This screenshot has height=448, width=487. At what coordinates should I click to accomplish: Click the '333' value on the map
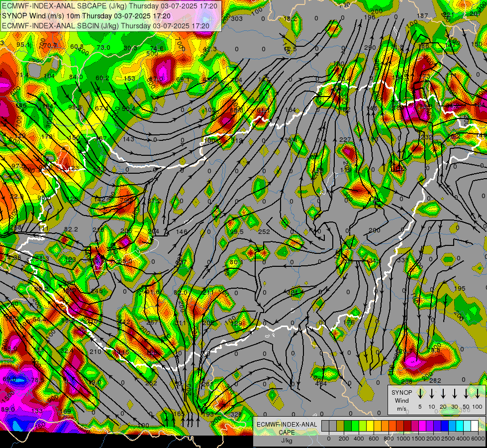403,260
